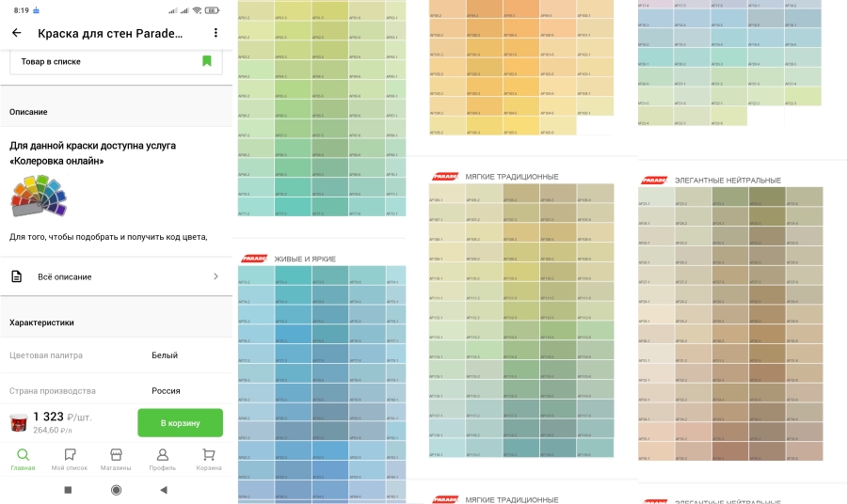Open the Мой список tab
The width and height of the screenshot is (847, 504).
coord(70,460)
